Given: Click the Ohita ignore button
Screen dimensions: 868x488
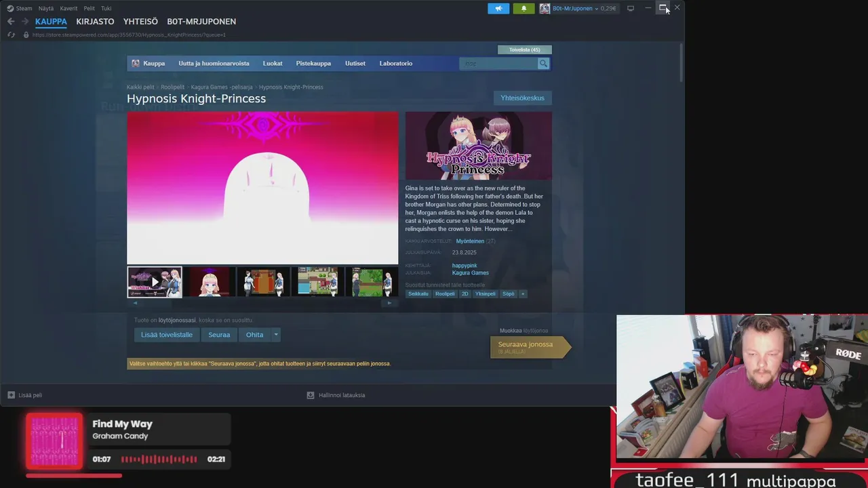Looking at the screenshot, I should tap(255, 335).
